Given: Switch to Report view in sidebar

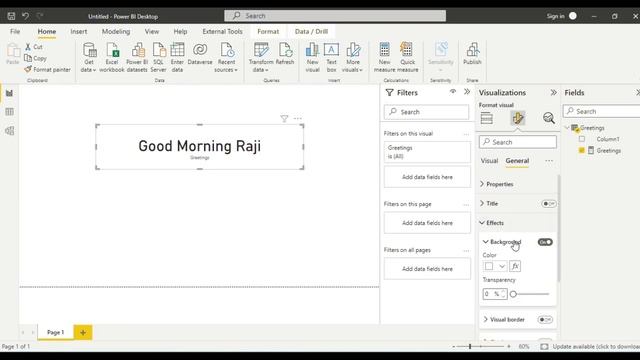Looking at the screenshot, I should (9, 93).
